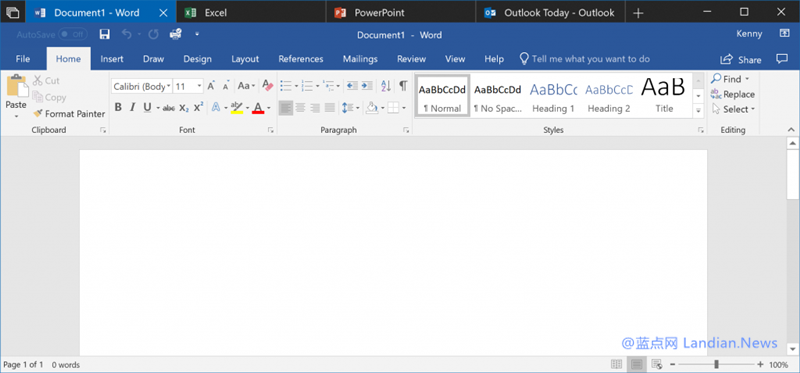Click the Replace button
This screenshot has height=373, width=800.
point(732,94)
